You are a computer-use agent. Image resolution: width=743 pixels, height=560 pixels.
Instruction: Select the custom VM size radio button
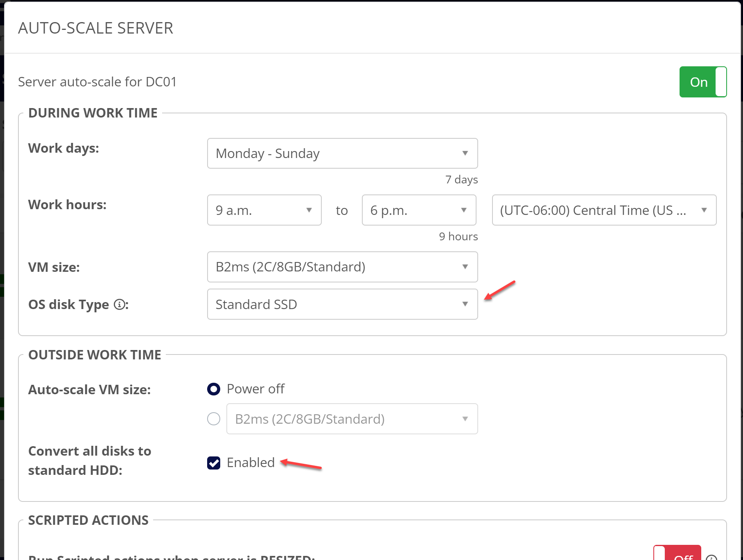tap(214, 419)
